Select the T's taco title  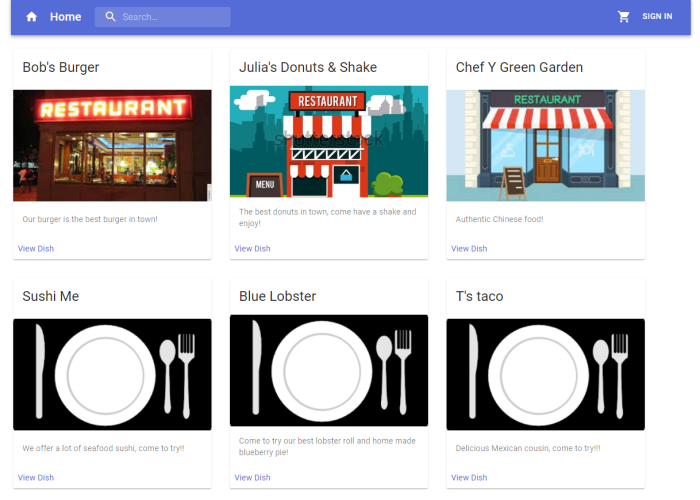click(479, 296)
